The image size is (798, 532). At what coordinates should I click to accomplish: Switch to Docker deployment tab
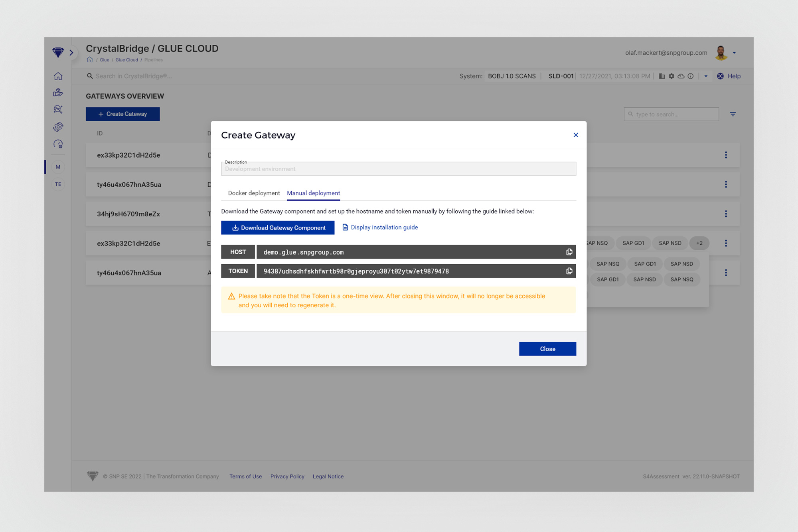tap(254, 193)
